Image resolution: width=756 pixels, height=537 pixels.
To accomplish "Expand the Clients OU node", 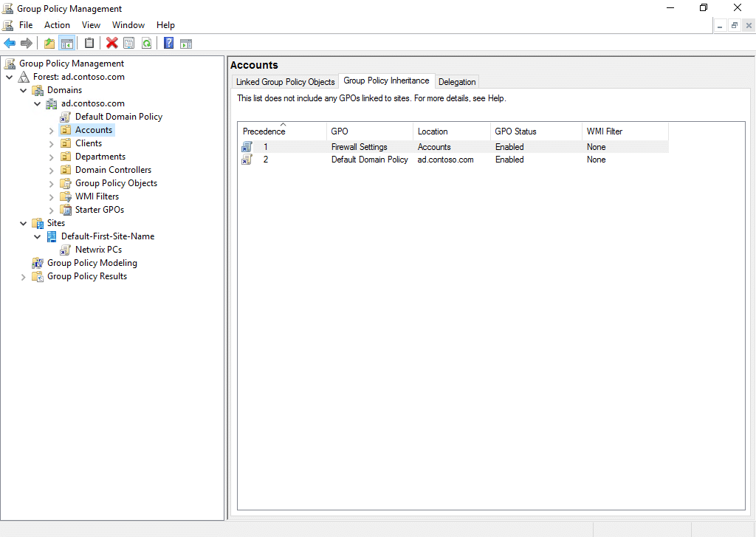I will tap(51, 144).
